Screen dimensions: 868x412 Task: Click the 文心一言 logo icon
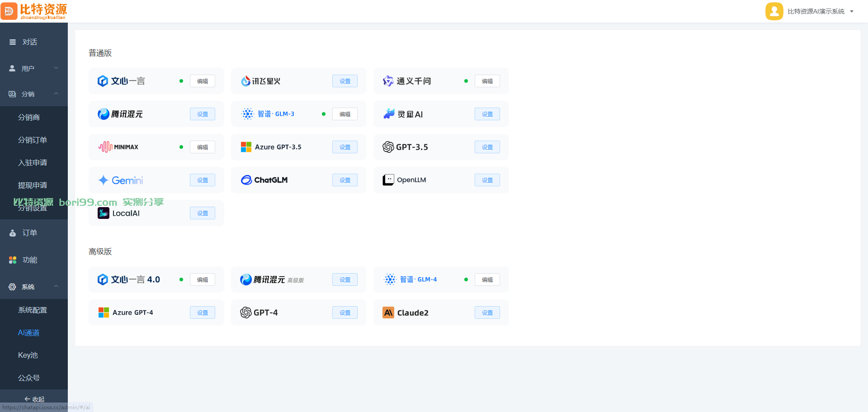tap(103, 81)
